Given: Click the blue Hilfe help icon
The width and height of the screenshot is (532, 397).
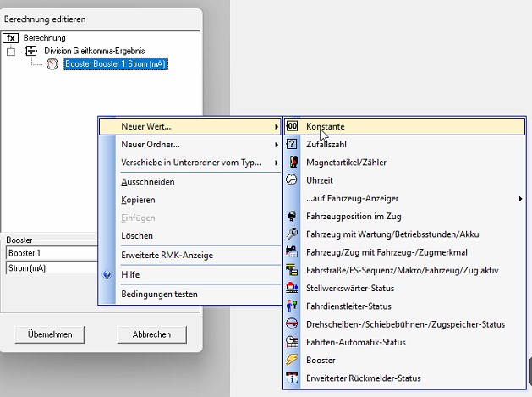Looking at the screenshot, I should [107, 275].
